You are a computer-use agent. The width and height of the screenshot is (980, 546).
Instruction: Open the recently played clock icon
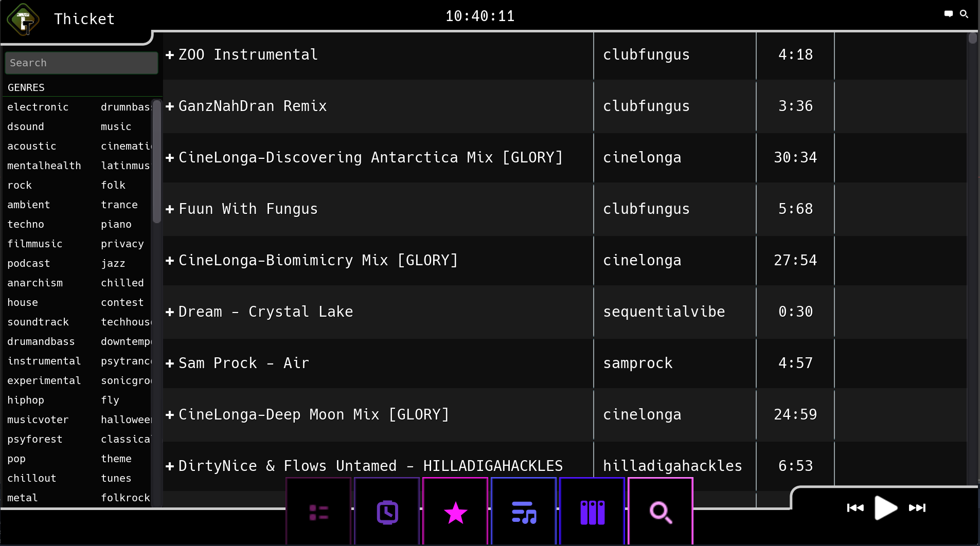[x=386, y=511]
